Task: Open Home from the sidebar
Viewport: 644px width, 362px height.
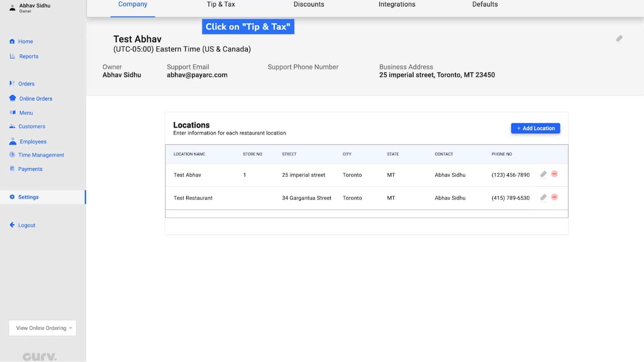Action: (x=26, y=41)
